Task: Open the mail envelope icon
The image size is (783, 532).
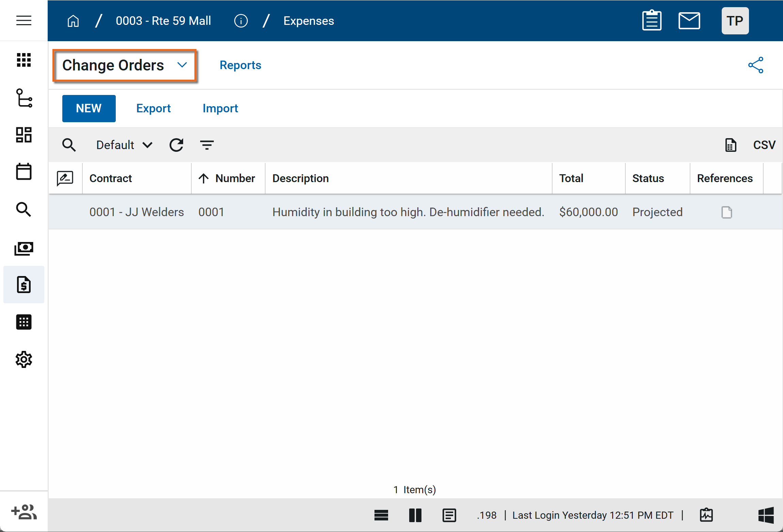Action: coord(689,20)
